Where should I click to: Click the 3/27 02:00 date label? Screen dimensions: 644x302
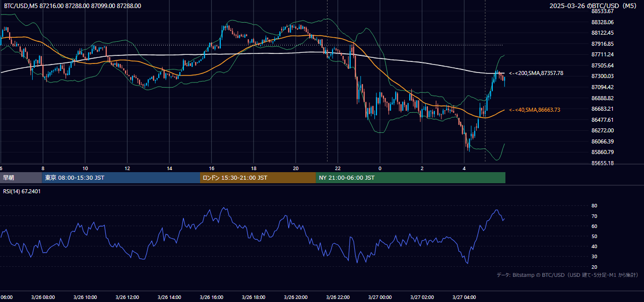(x=422, y=297)
